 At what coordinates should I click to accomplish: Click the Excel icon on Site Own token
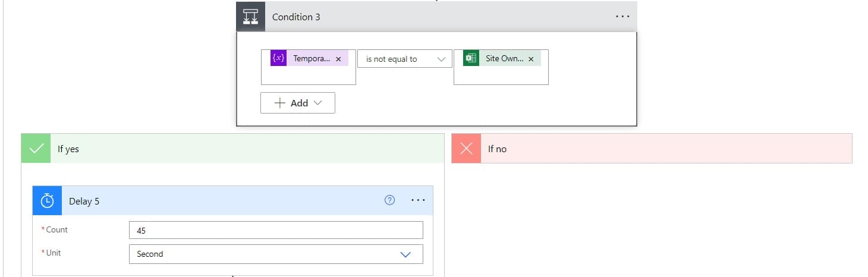coord(471,58)
